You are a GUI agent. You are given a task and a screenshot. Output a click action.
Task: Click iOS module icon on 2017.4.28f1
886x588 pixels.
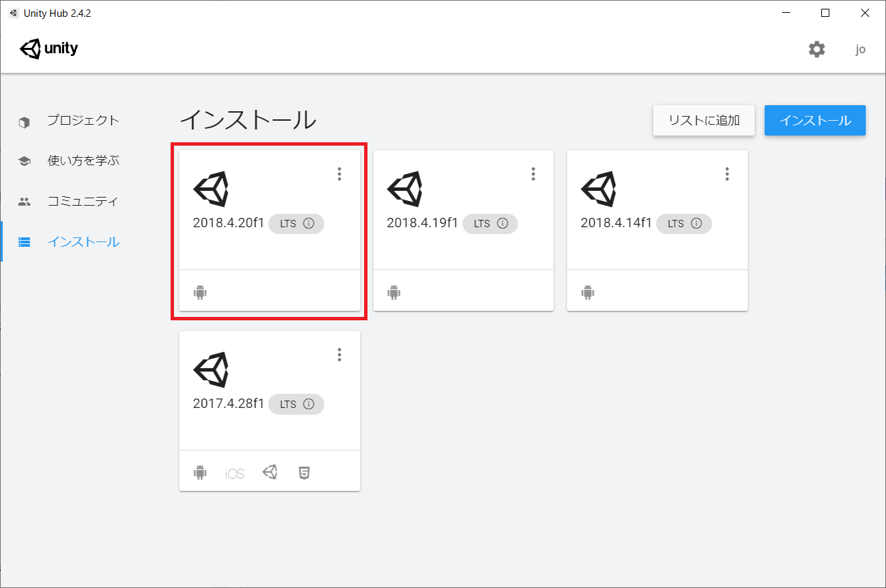tap(235, 473)
